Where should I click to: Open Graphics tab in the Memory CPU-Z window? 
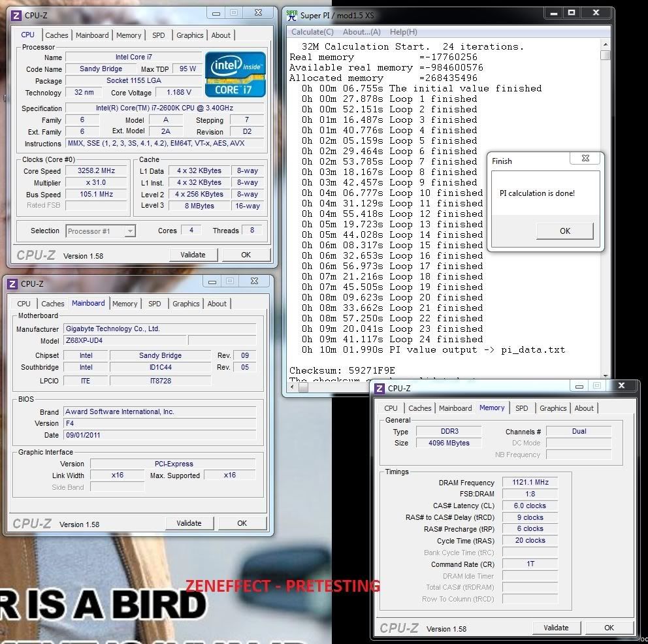point(553,408)
